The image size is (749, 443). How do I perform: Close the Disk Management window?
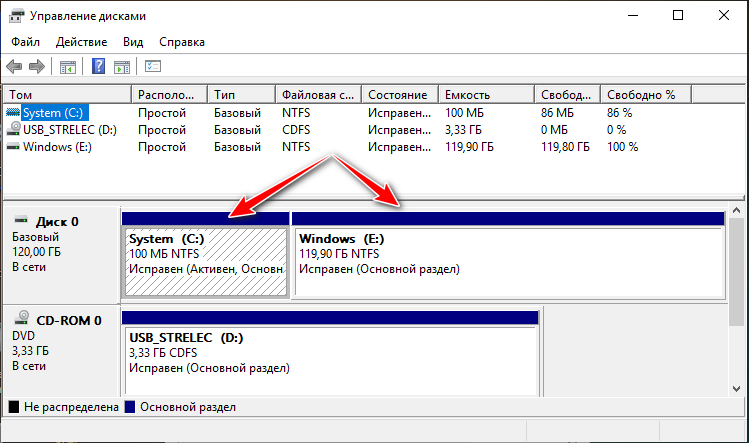[724, 15]
